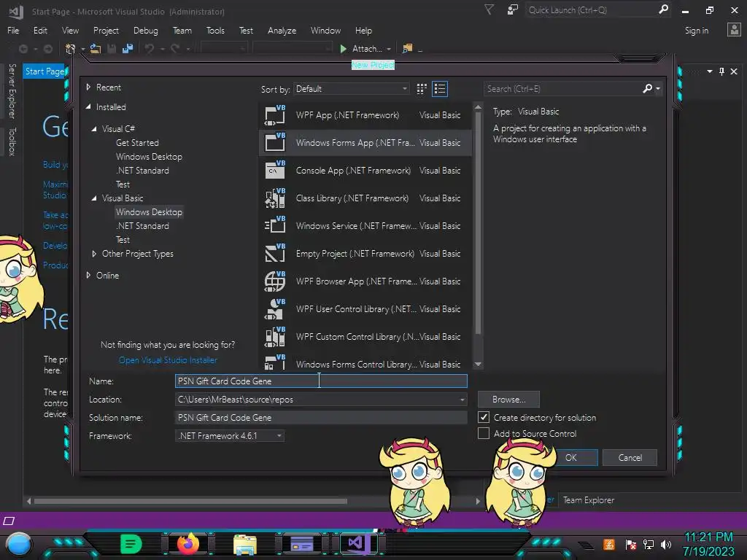Open the Windows Start orb

tap(18, 545)
